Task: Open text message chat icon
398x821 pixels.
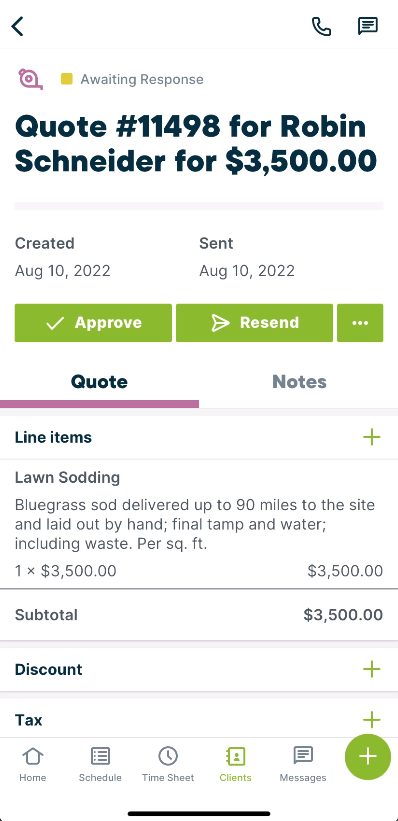Action: click(x=368, y=26)
